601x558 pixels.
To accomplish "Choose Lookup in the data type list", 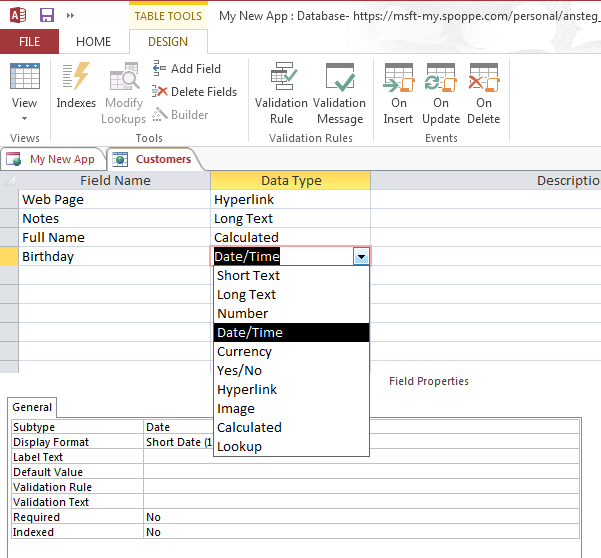I will (x=239, y=446).
